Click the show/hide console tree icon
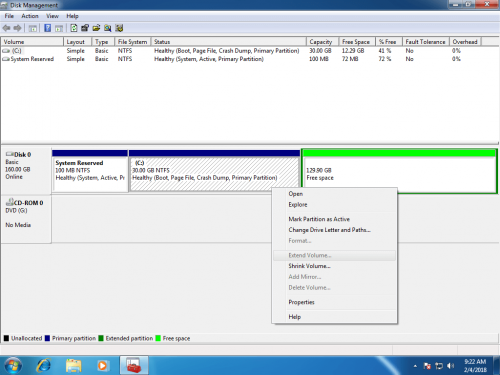Image resolution: width=500 pixels, height=375 pixels. click(x=33, y=28)
